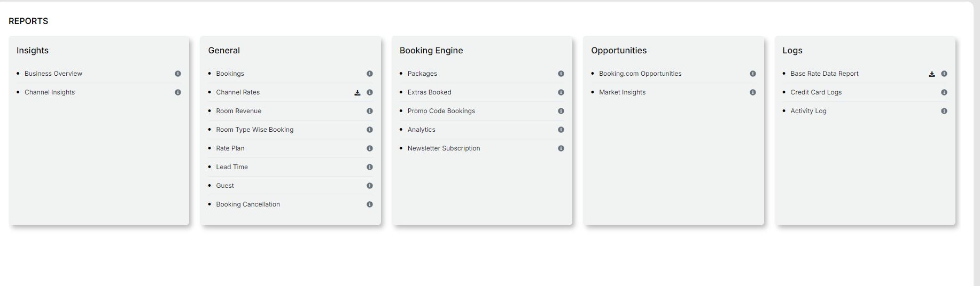Screen dimensions: 980x286
Task: Open Room Type Wise Booking report
Action: coord(255,130)
